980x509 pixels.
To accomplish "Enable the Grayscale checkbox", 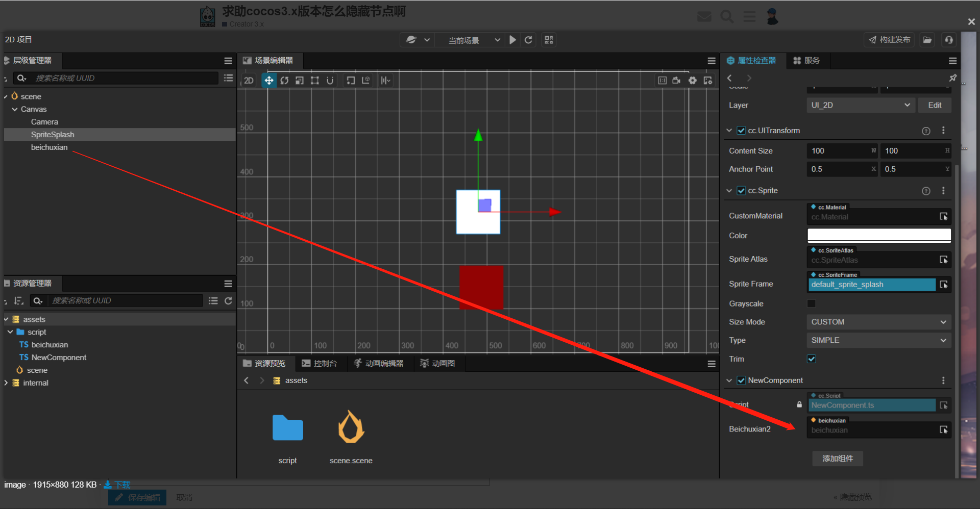I will [x=811, y=303].
